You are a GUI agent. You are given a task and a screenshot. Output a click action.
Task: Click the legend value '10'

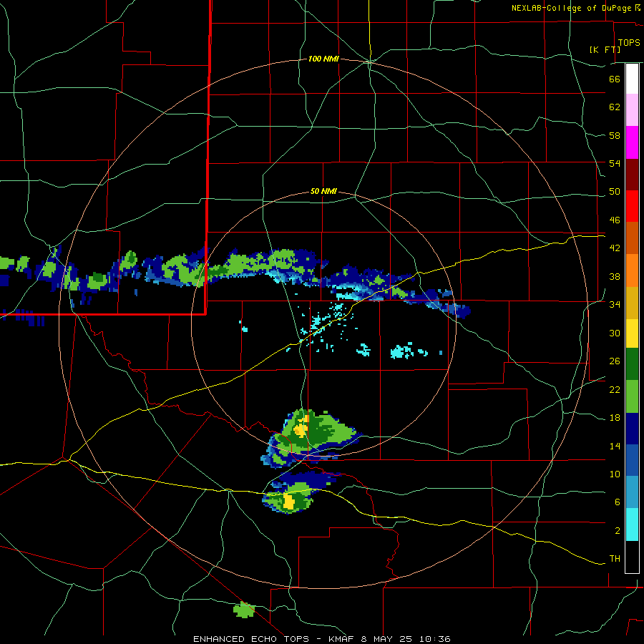coord(615,474)
